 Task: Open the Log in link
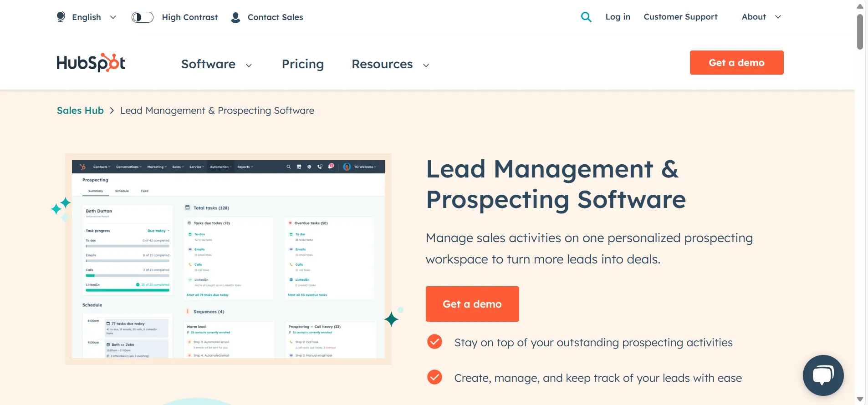(618, 17)
